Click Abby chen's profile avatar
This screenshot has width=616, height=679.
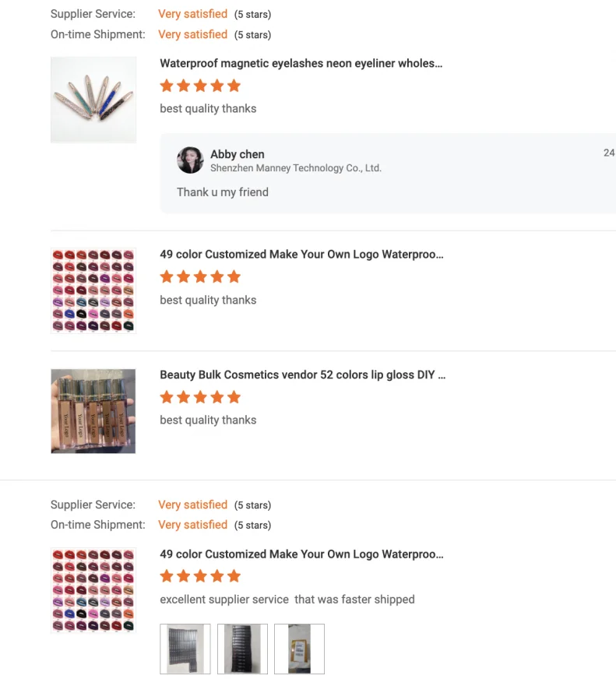(x=190, y=160)
